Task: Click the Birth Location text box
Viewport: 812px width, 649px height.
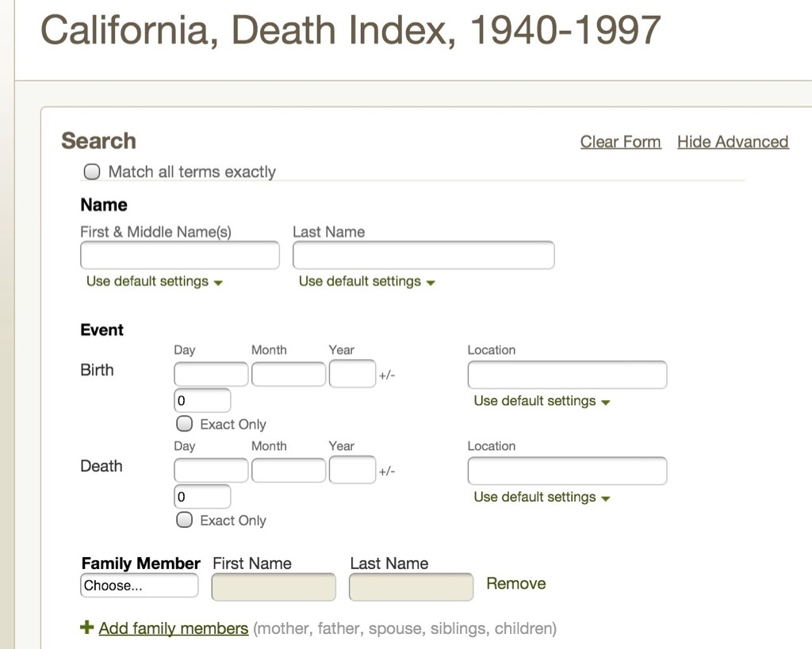Action: point(567,375)
